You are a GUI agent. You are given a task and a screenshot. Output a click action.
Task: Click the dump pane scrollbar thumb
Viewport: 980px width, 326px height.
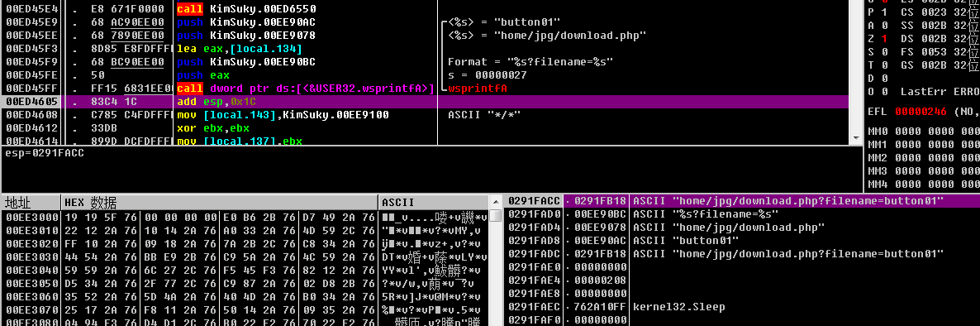(x=496, y=216)
